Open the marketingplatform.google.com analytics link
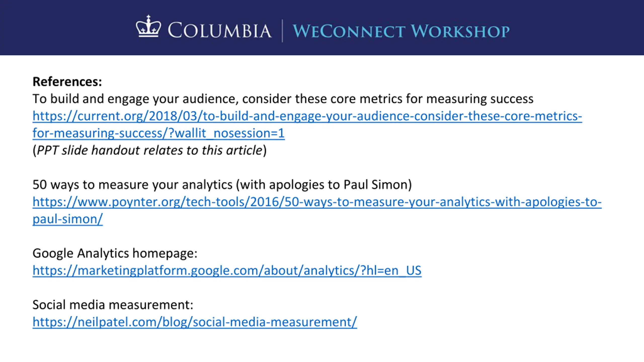Screen dimensions: 644x362 227,271
